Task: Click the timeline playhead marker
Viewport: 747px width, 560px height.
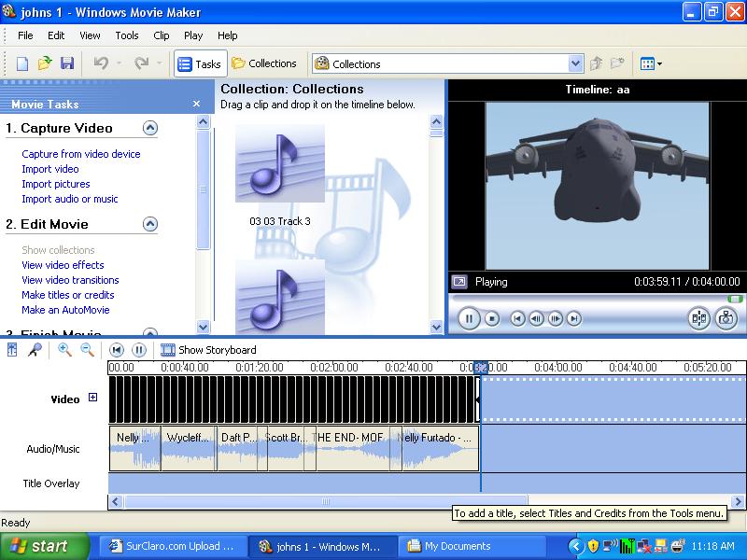Action: [x=481, y=367]
